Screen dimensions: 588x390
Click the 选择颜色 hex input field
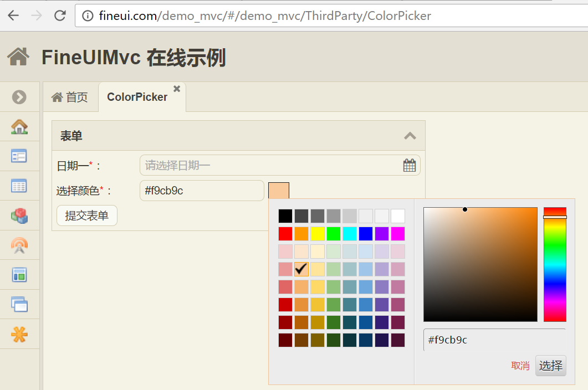[202, 191]
